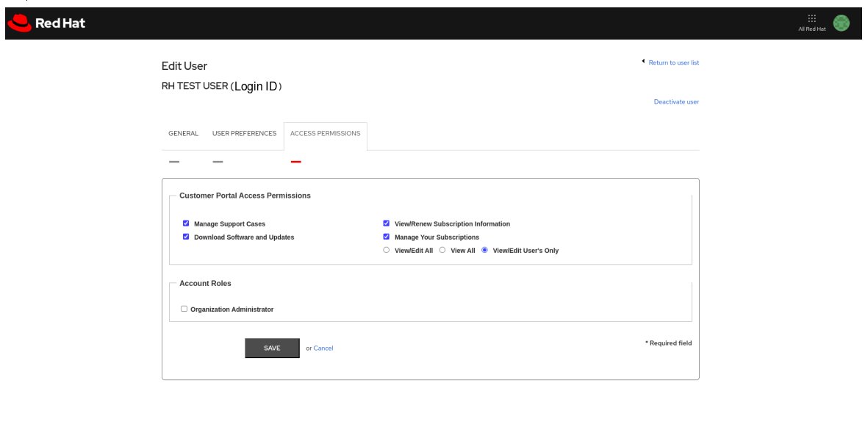Open the user avatar menu
The image size is (868, 422).
coord(841,24)
